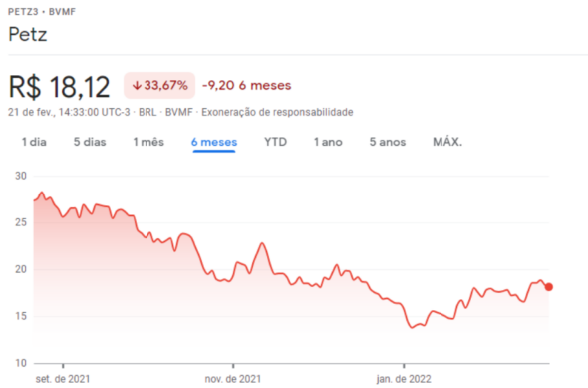Screen dimensions: 588x388
Task: Click the red current-price dot on the chart
Action: coord(548,287)
